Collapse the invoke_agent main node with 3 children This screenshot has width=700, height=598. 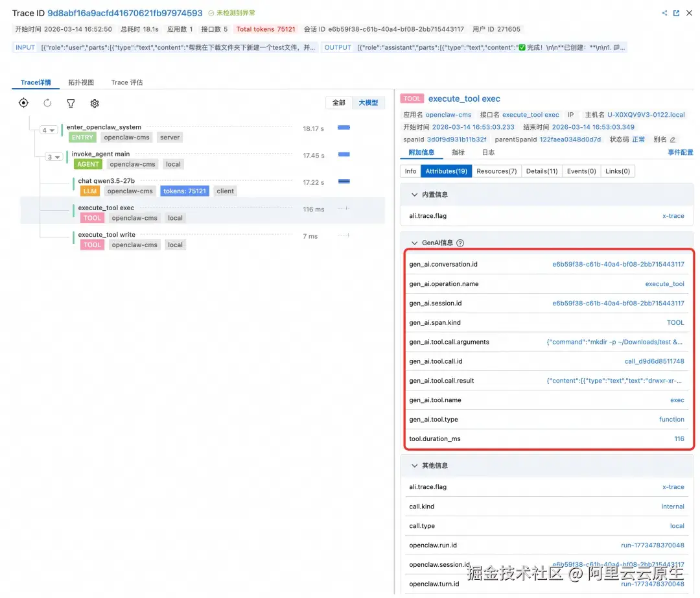(54, 157)
